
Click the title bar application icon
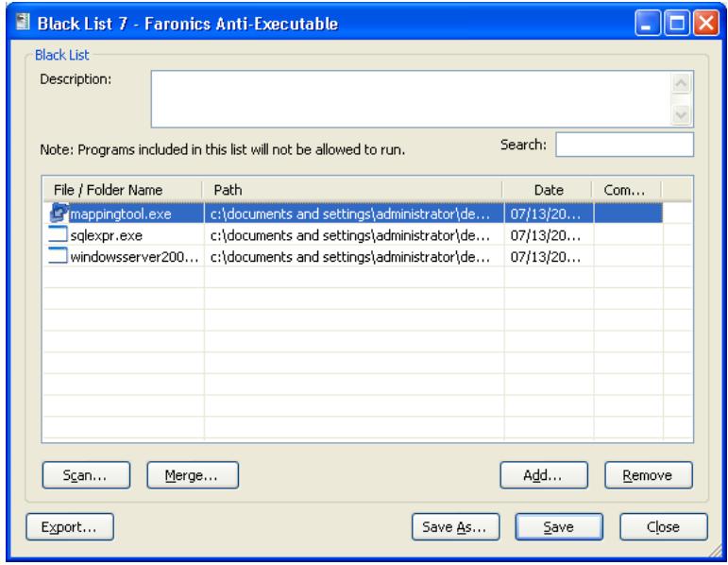(23, 23)
